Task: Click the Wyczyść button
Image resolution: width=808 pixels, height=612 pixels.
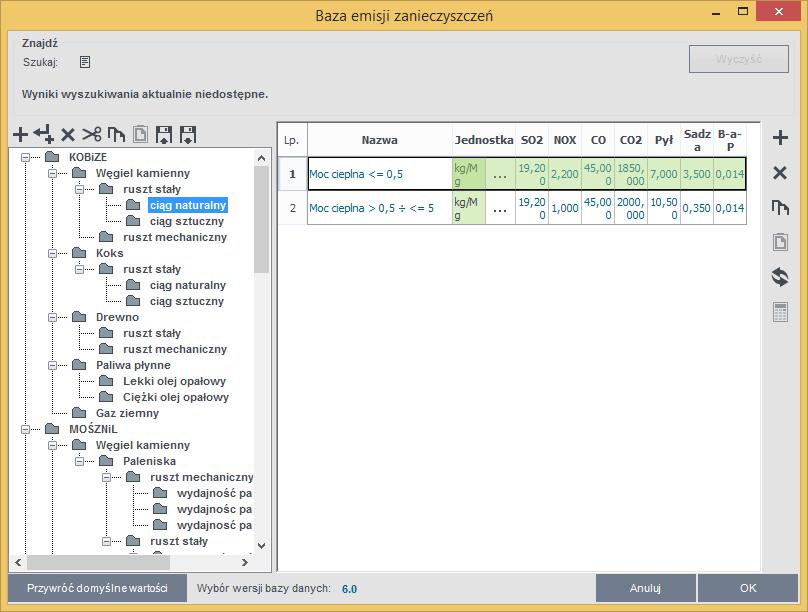Action: pyautogui.click(x=738, y=59)
